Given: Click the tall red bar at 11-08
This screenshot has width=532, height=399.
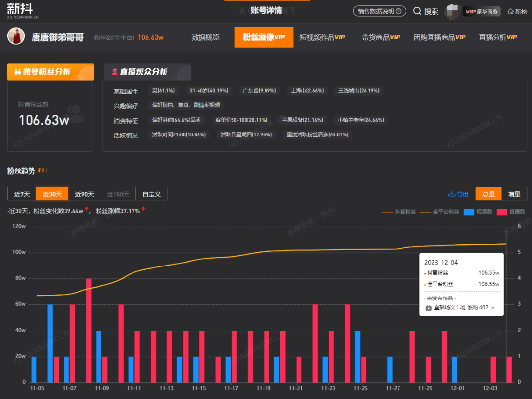Looking at the screenshot, I should point(89,330).
